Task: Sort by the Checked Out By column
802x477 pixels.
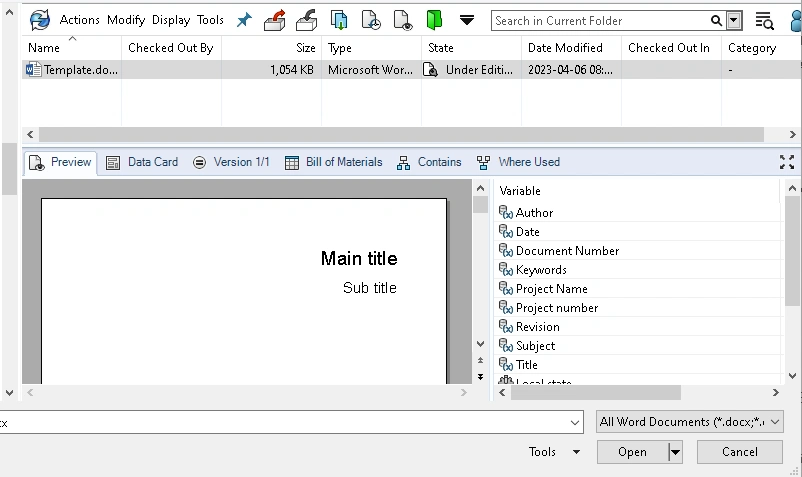Action: (171, 48)
